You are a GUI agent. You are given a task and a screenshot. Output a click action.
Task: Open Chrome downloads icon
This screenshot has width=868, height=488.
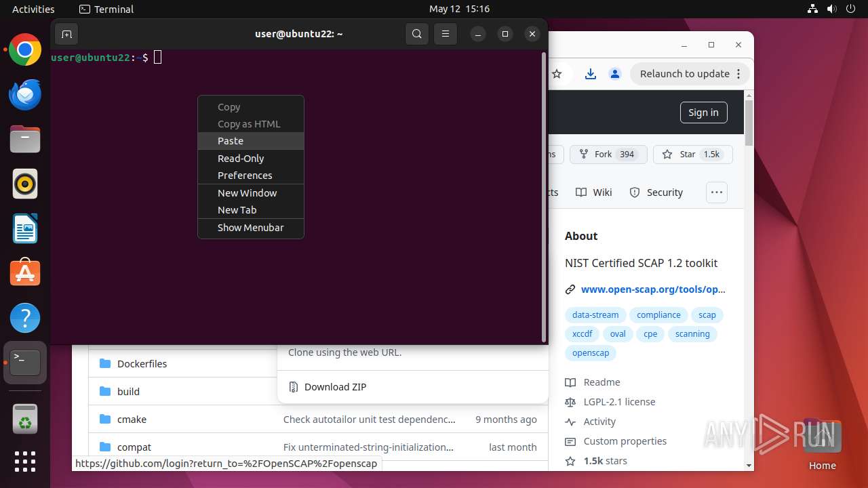point(591,74)
